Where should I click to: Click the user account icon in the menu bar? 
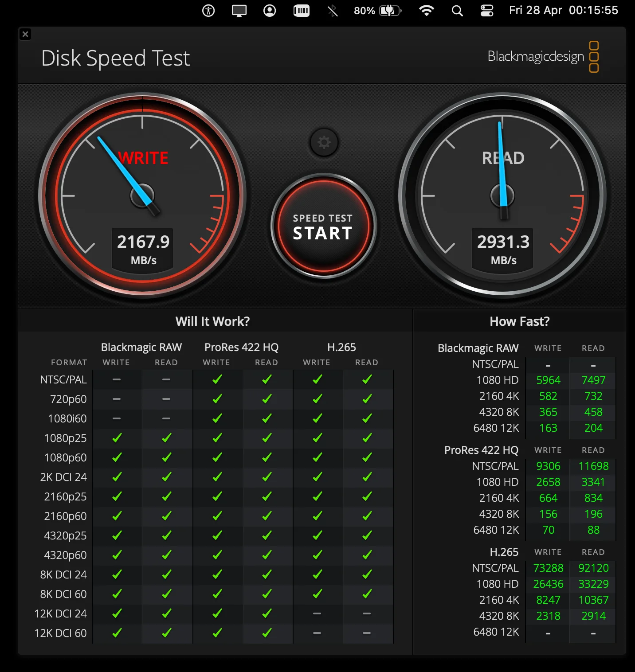coord(270,11)
